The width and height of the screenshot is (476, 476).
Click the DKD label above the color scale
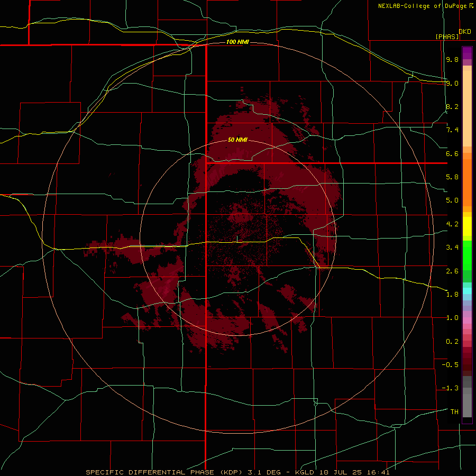[465, 31]
